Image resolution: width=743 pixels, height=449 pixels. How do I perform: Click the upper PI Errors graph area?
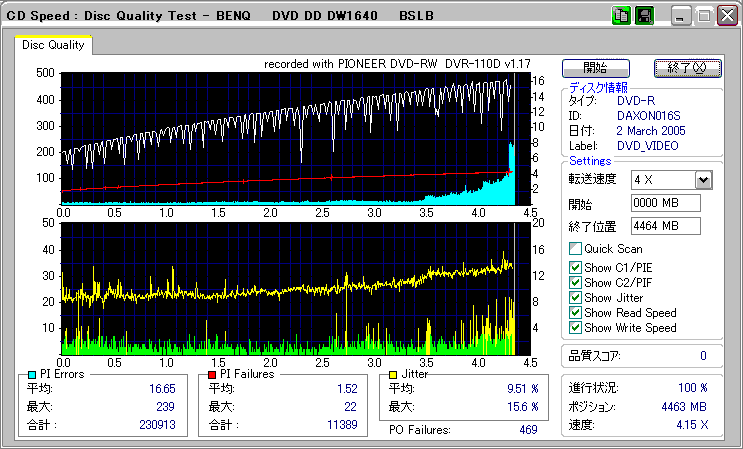click(x=290, y=137)
